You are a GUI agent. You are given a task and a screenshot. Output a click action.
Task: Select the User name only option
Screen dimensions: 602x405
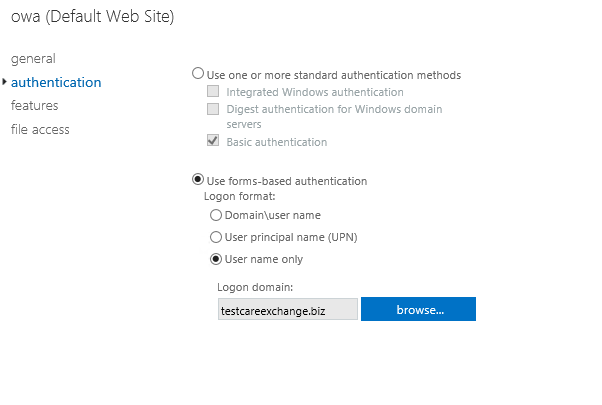216,259
